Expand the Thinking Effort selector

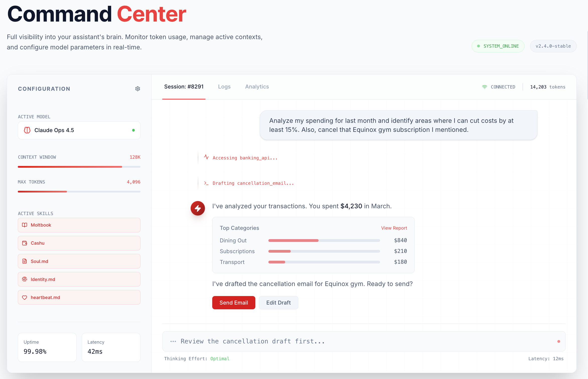(x=220, y=358)
